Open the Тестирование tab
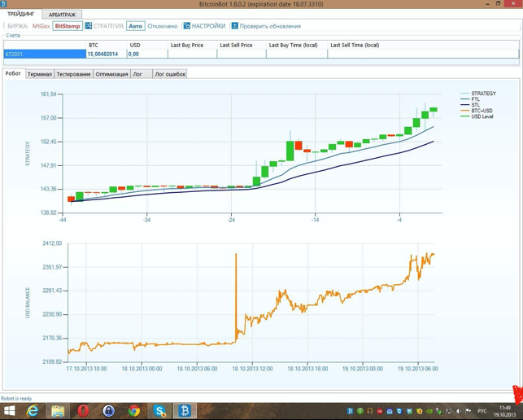Image resolution: width=523 pixels, height=420 pixels. click(x=73, y=74)
